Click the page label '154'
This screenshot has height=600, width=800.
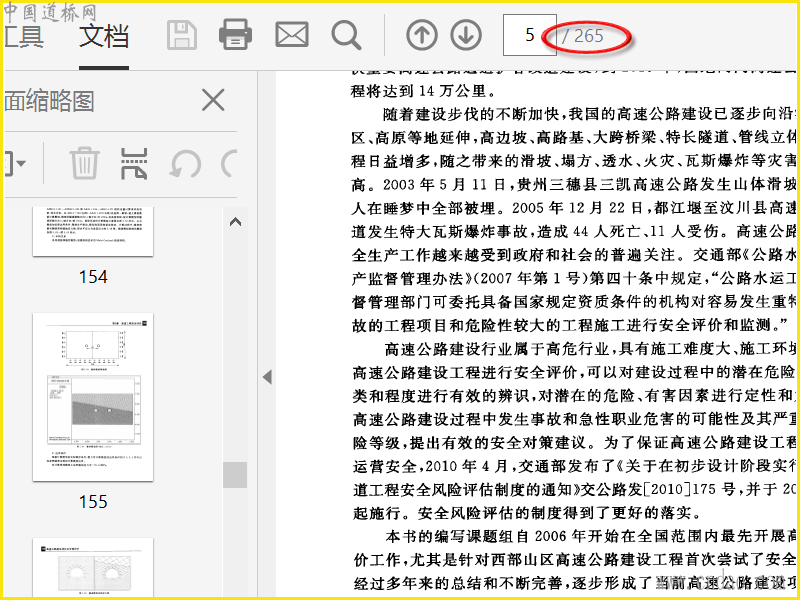click(93, 277)
